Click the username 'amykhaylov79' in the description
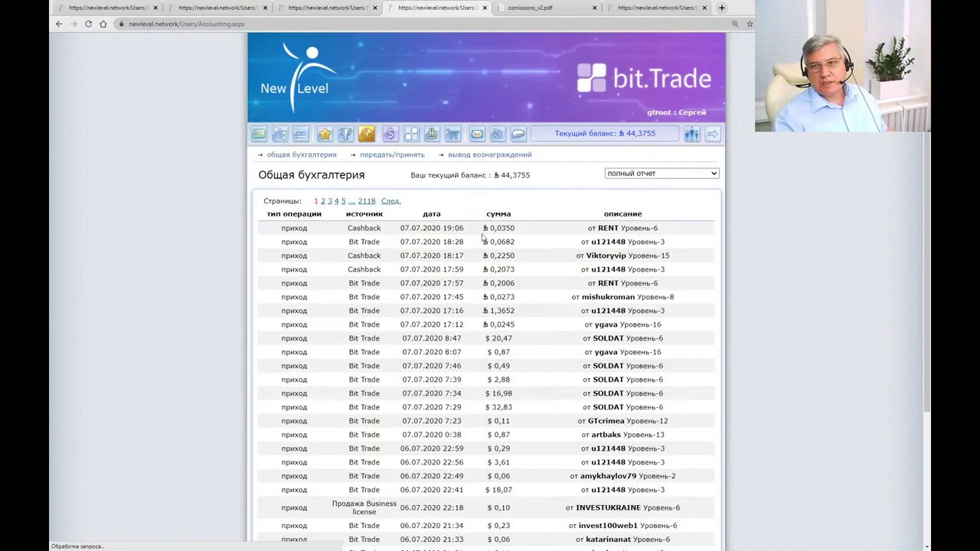980x551 pixels. click(609, 476)
